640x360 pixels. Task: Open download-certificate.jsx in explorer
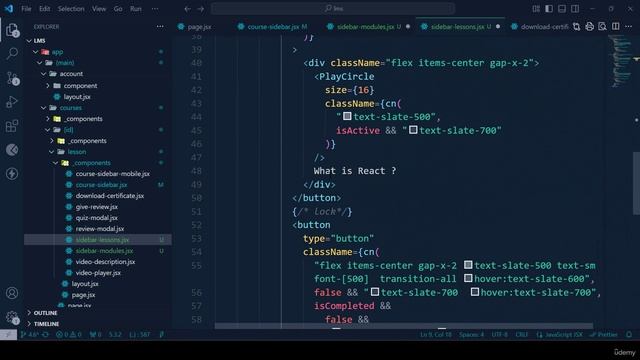(109, 196)
